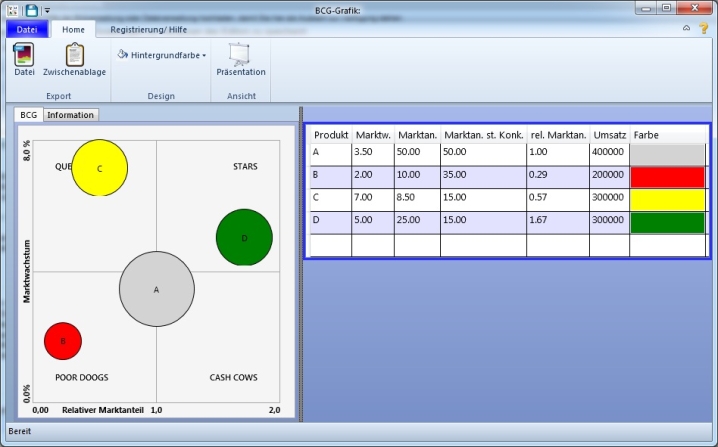Click the yellow question mark help icon
Screen dimensions: 718x447
[703, 29]
